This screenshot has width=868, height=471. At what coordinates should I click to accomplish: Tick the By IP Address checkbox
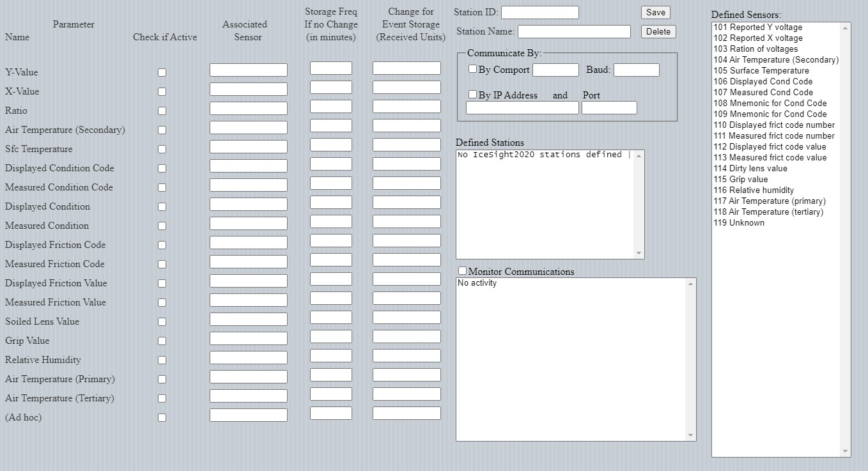[473, 95]
